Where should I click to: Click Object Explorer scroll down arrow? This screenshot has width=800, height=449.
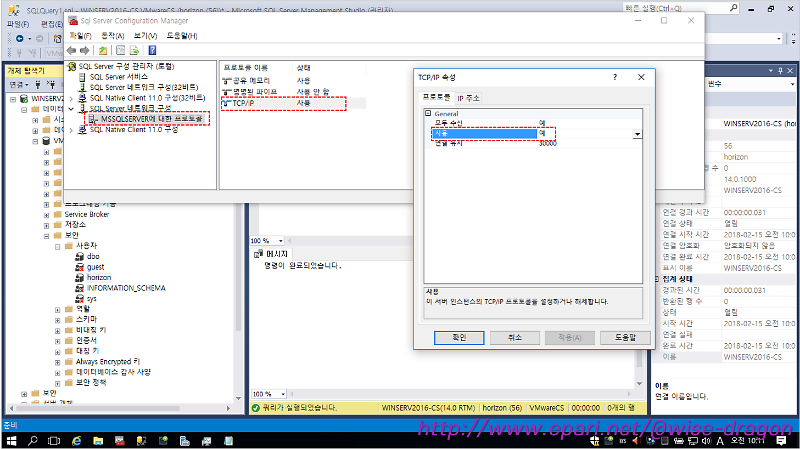[238, 398]
